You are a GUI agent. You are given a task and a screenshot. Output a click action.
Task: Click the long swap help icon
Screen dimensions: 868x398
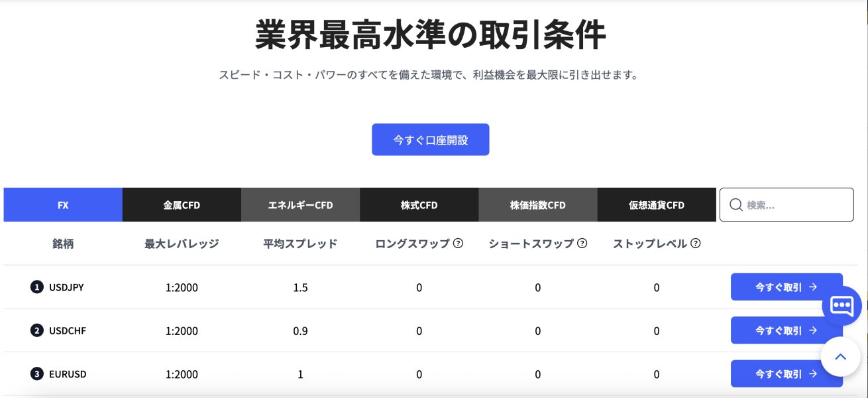pyautogui.click(x=458, y=243)
